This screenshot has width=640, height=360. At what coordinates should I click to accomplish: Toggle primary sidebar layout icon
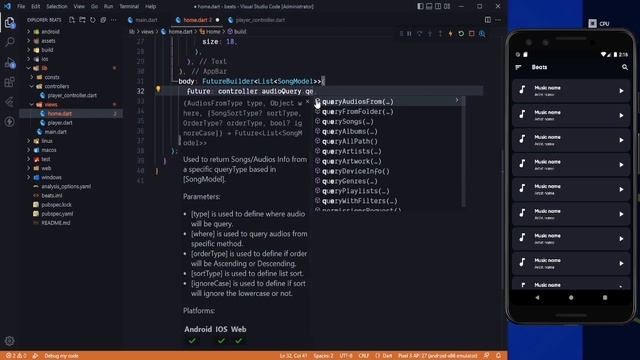[x=420, y=6]
